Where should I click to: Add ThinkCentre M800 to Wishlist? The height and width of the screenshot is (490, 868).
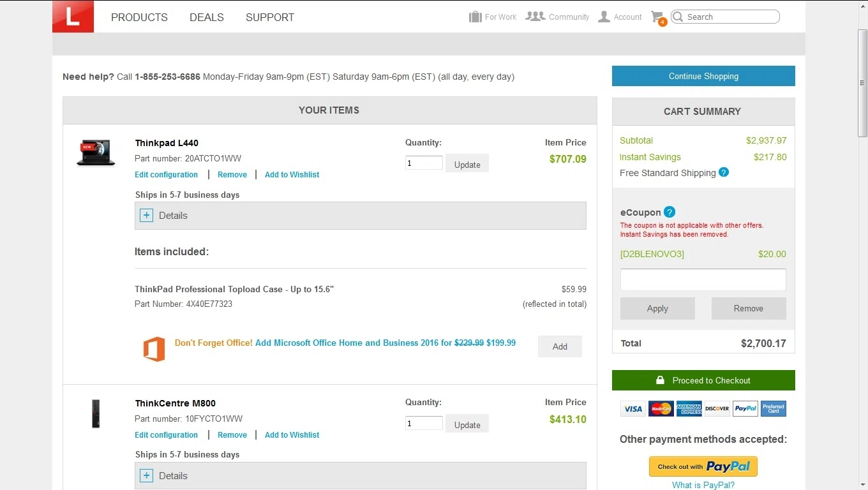[x=292, y=434]
